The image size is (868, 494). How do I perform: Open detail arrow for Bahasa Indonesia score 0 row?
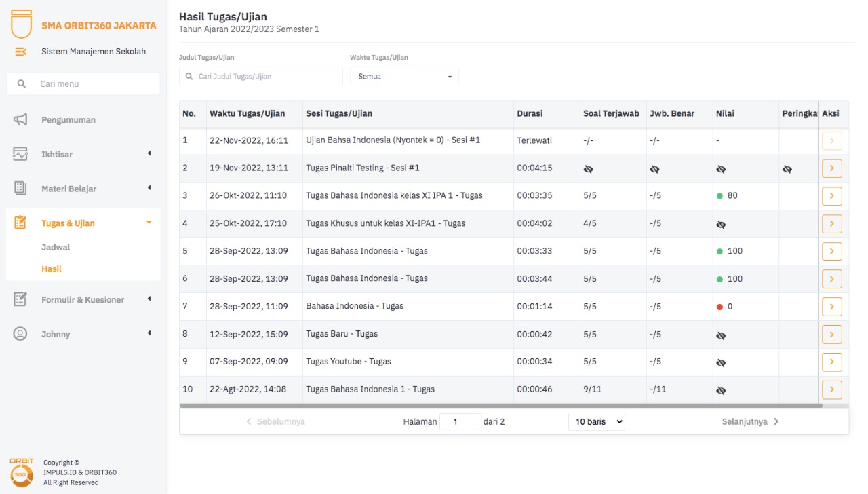[831, 307]
